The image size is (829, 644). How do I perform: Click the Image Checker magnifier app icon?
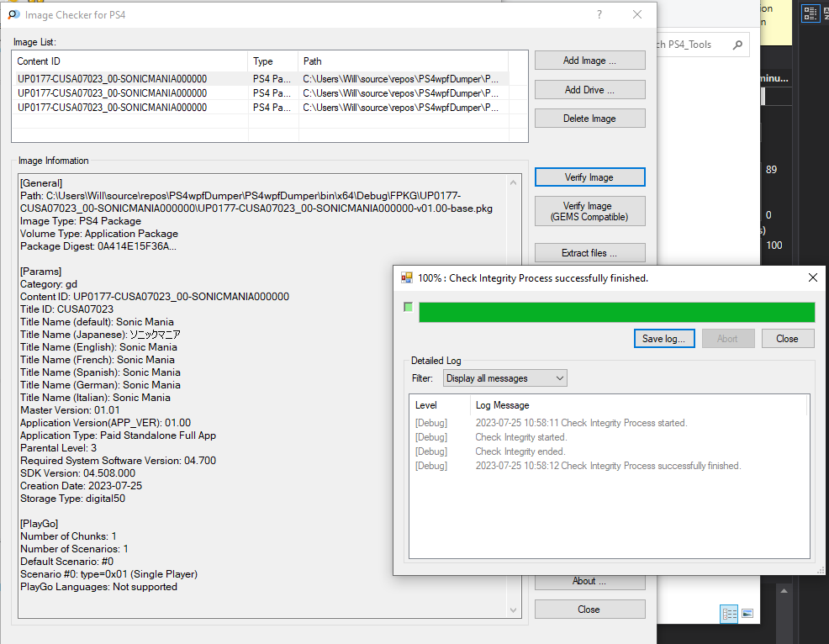[13, 14]
